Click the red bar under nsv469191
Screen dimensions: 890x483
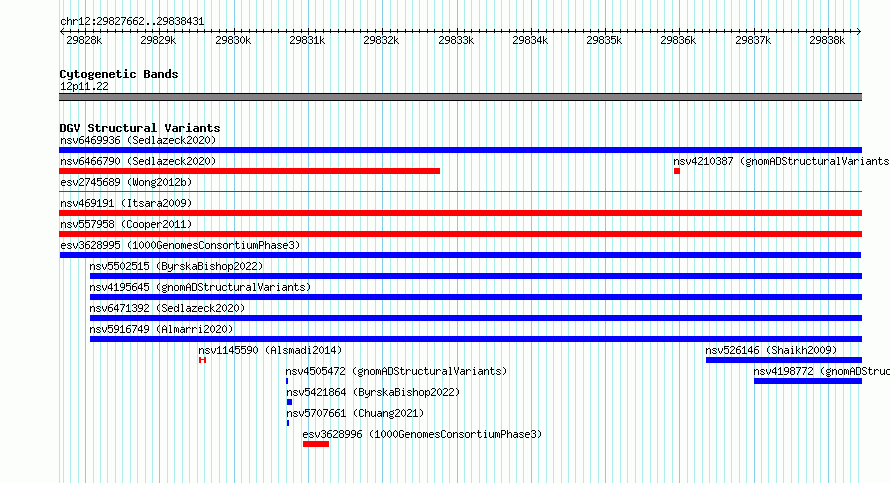click(460, 213)
